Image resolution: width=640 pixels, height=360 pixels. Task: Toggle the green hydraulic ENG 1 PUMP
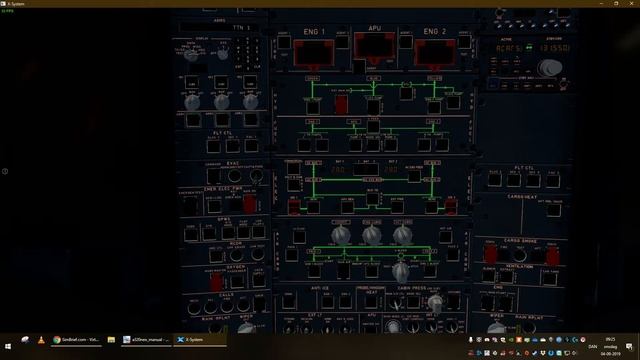[313, 107]
